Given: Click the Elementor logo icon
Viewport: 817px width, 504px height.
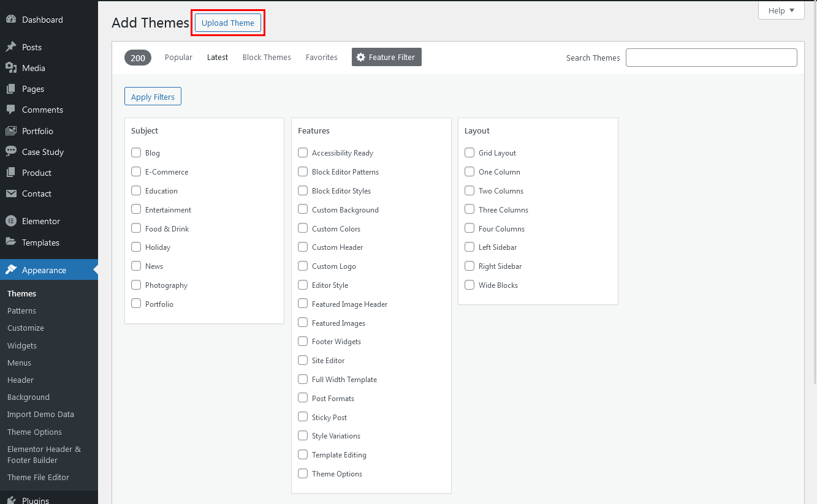Looking at the screenshot, I should point(11,221).
